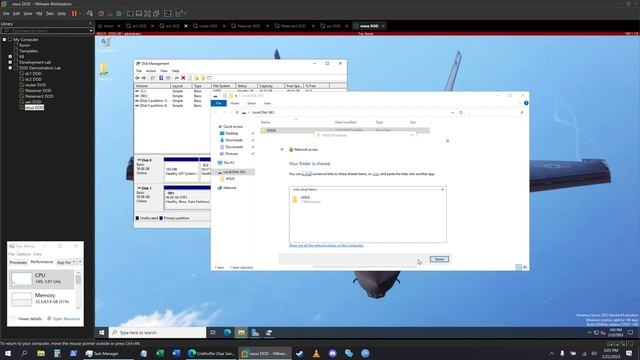Image resolution: width=640 pixels, height=360 pixels.
Task: Click the show all network shares link
Action: click(326, 246)
